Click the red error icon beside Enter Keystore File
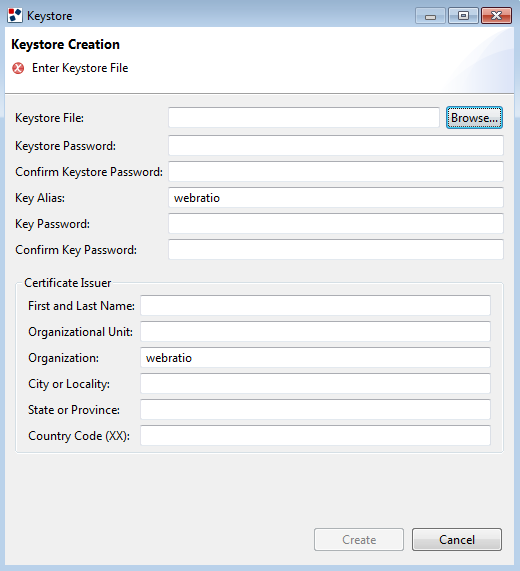Viewport: 520px width, 571px height. [x=18, y=68]
